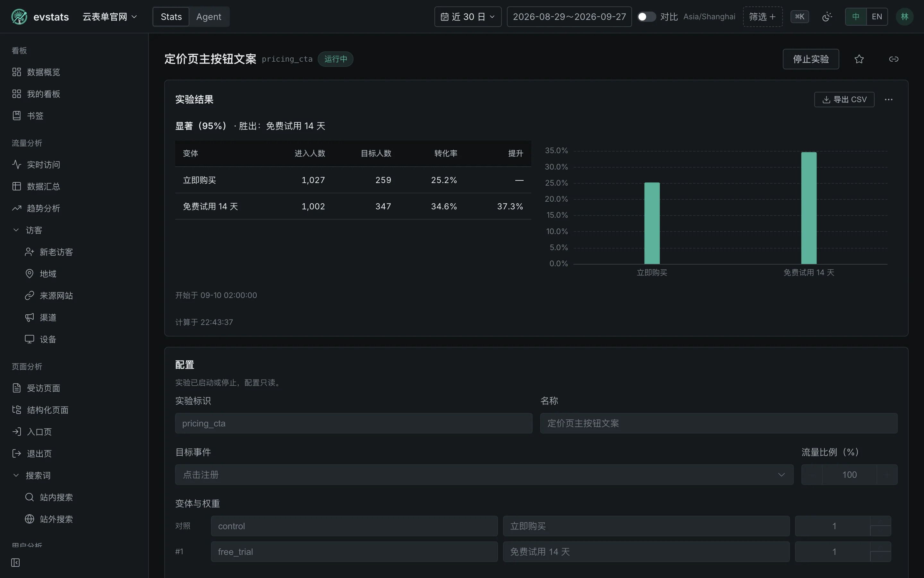Open the more options ellipsis menu
The image size is (924, 578).
888,100
